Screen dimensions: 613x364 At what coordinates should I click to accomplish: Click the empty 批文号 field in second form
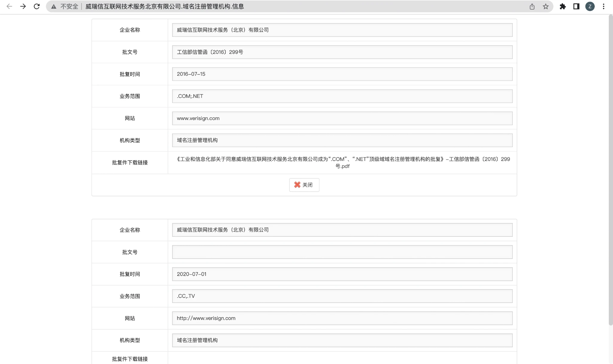click(342, 252)
